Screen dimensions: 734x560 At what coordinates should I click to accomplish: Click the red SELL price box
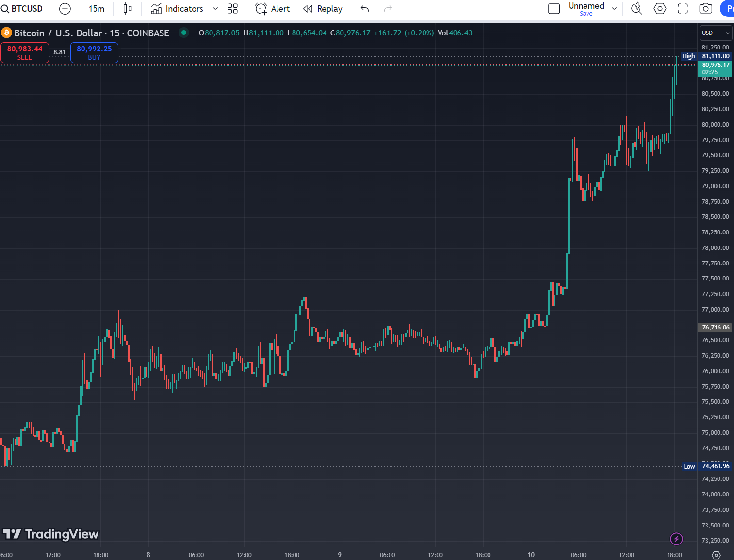25,52
